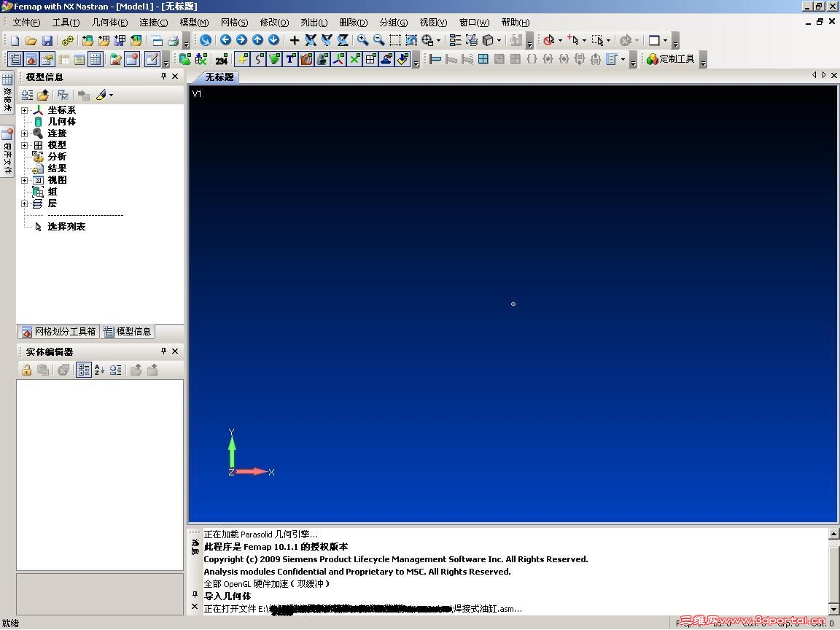
Task: Switch to the 模型信息 bottom tab
Action: [128, 332]
